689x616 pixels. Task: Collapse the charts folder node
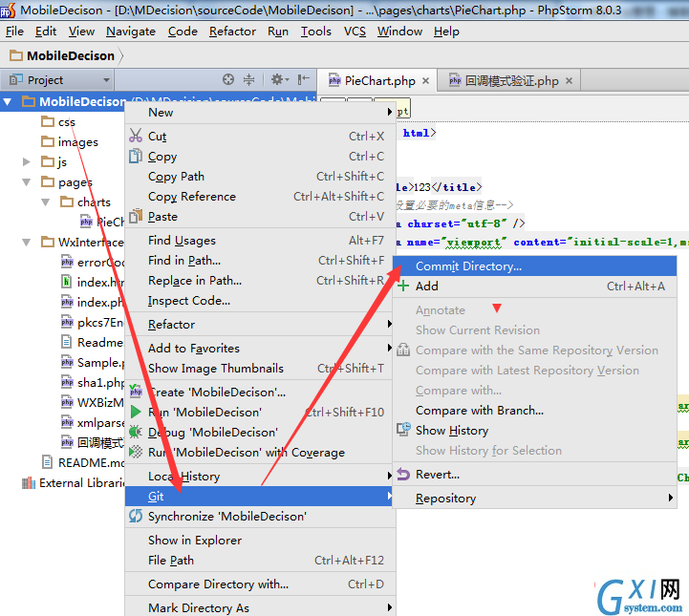(x=46, y=202)
